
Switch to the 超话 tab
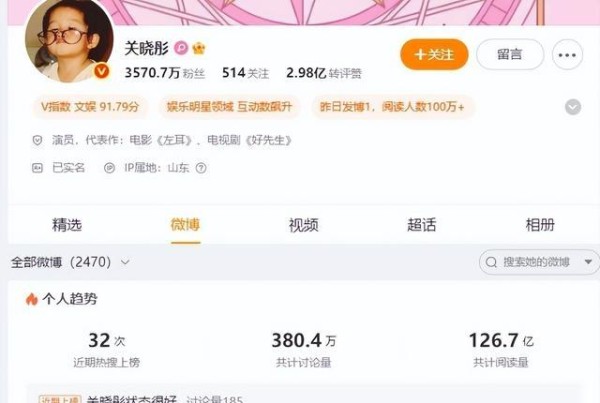click(x=421, y=225)
